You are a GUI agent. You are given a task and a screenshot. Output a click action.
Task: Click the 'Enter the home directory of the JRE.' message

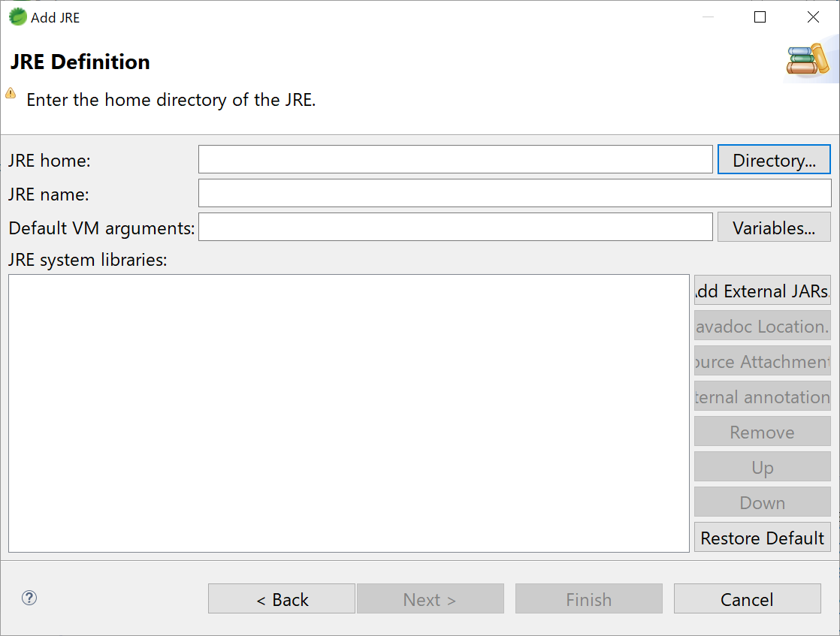[x=171, y=100]
